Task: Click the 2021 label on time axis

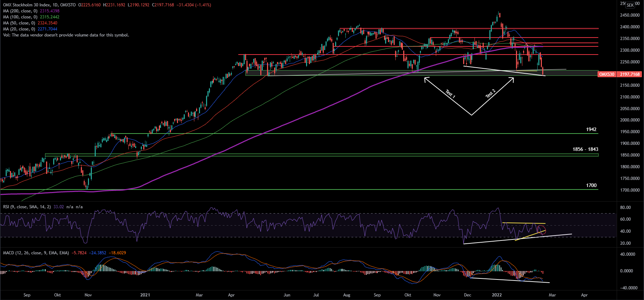Action: [x=145, y=295]
